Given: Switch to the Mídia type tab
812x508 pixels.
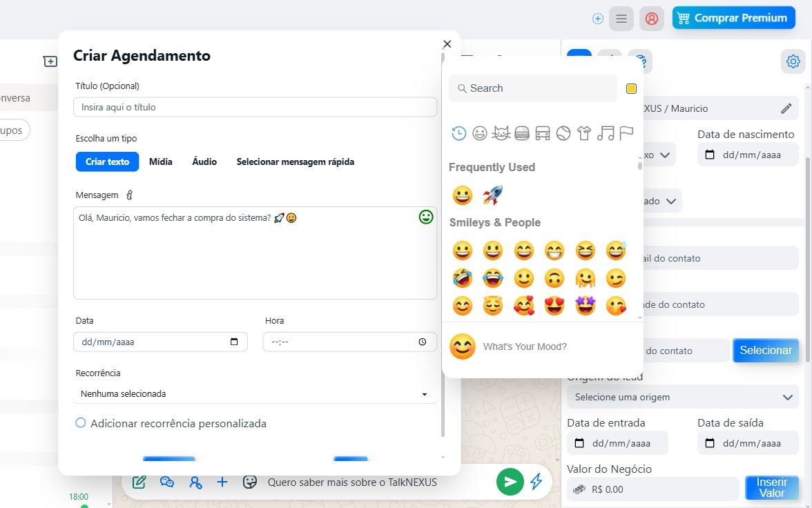Looking at the screenshot, I should (161, 162).
